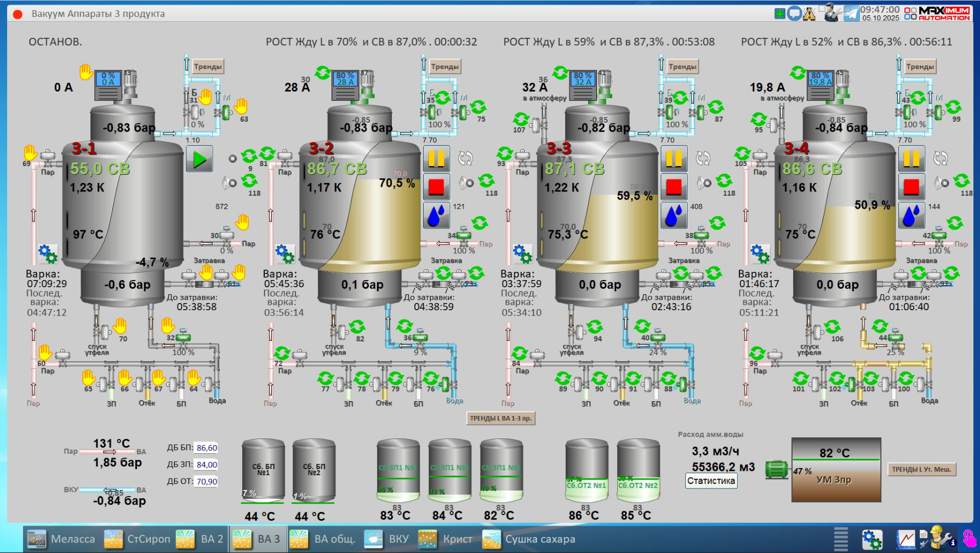Click the ДБ БП value field 86,60
Viewport: 980px width, 553px height.
click(207, 448)
